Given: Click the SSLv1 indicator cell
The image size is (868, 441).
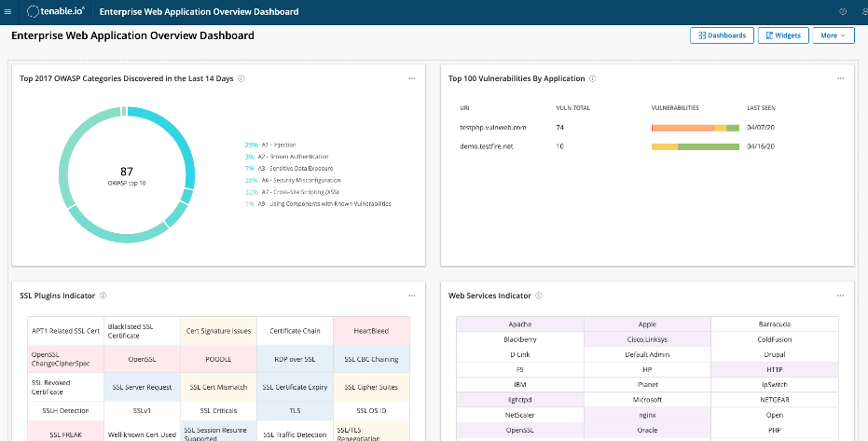Looking at the screenshot, I should [x=143, y=410].
